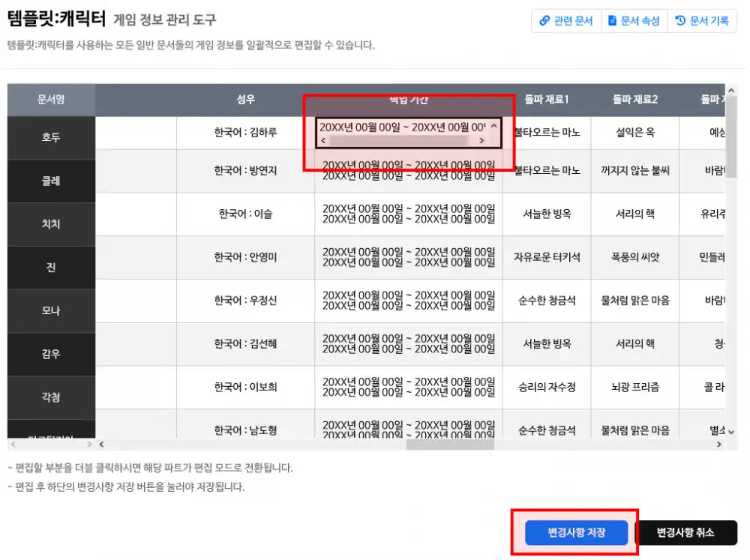Screen dimensions: 750x560
Task: Click the table's bottom-right horizontal scroll arrow
Action: 719,445
